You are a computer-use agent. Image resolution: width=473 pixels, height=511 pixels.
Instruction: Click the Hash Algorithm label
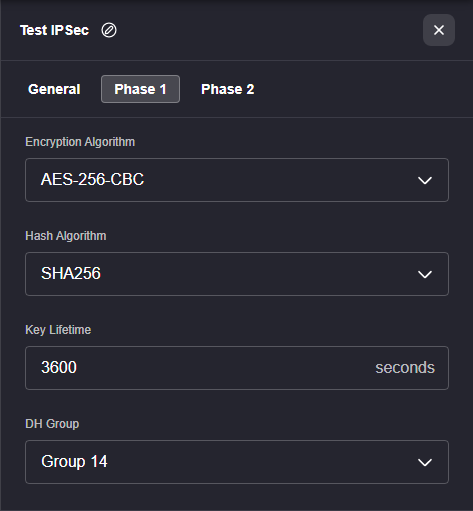[x=66, y=236]
